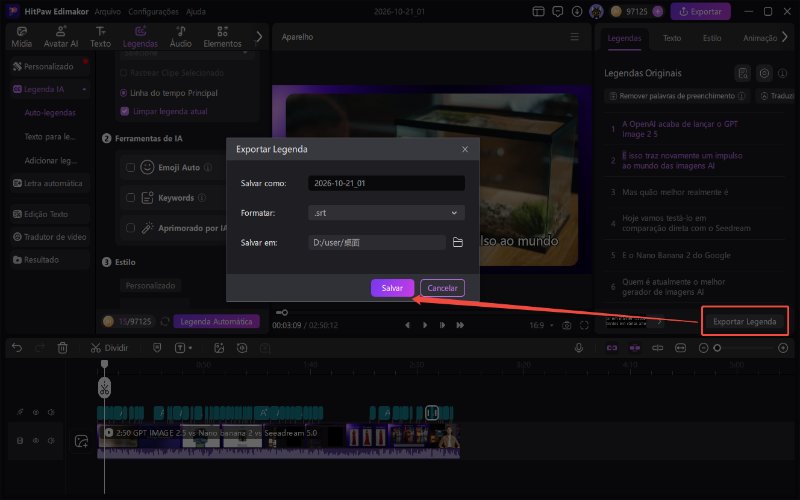Enable the Emoji Auto checkbox
Viewport: 800px width, 500px height.
pos(131,167)
